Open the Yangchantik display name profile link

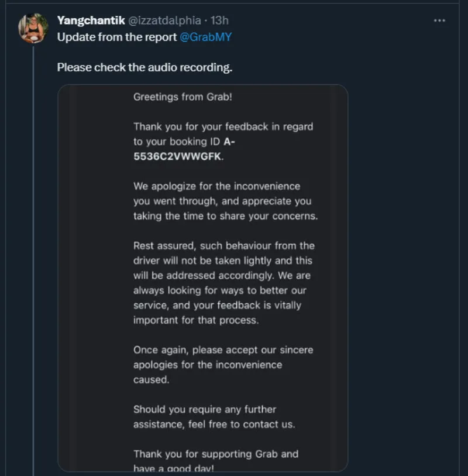coord(91,20)
